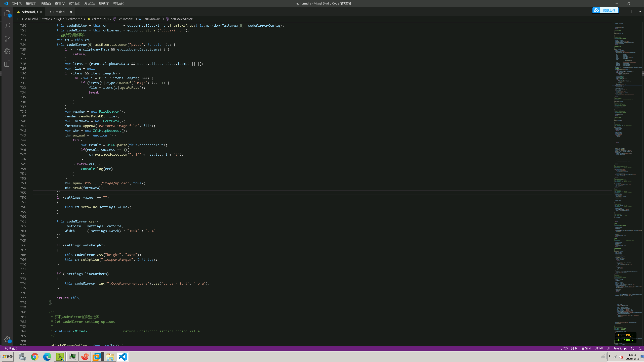
Task: Click the Split Editor icon
Action: 631,12
